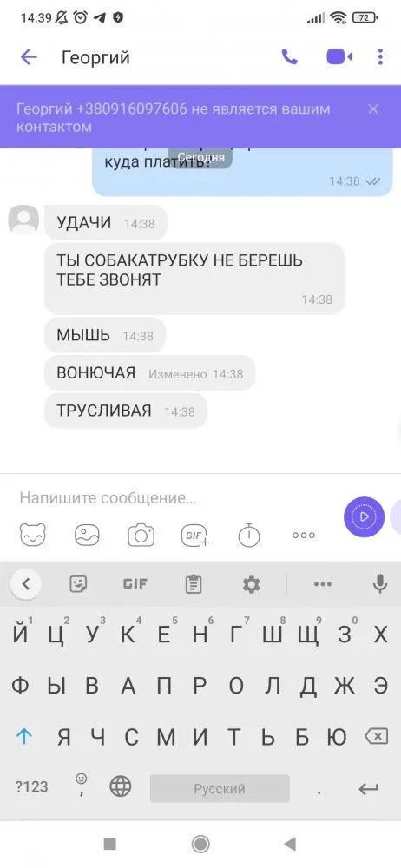The height and width of the screenshot is (868, 401).
Task: Tap the purple video message record button
Action: point(364,517)
